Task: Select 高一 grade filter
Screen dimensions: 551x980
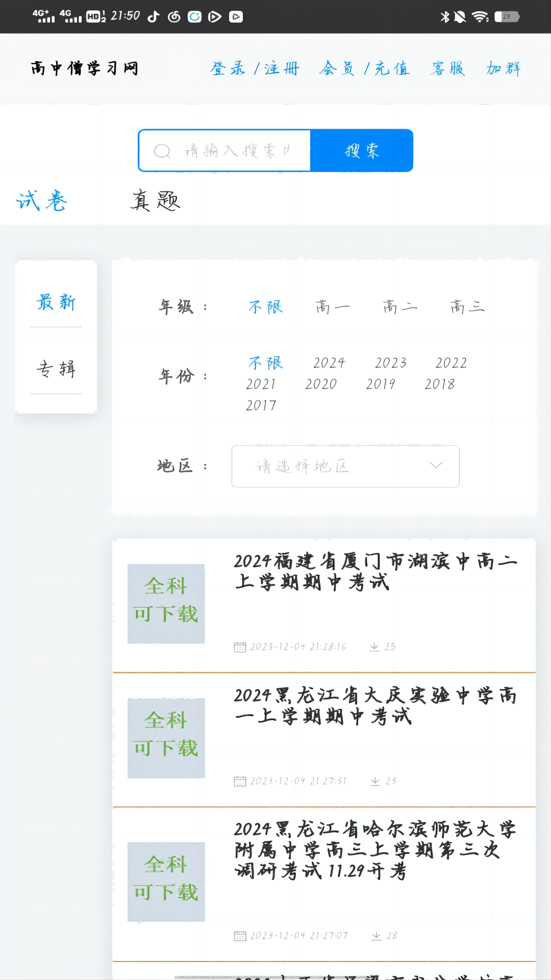Action: [333, 307]
